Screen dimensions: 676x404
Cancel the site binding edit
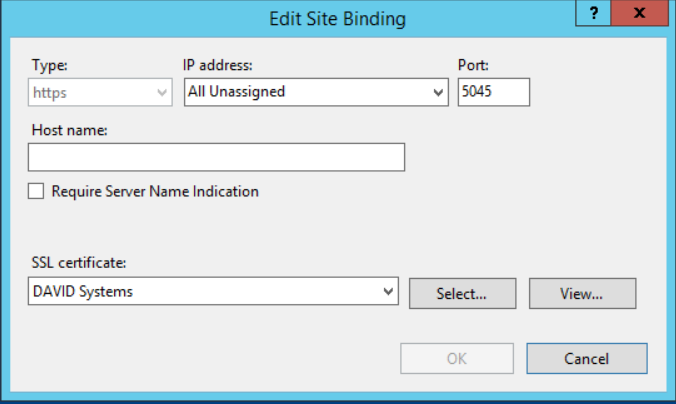point(586,358)
